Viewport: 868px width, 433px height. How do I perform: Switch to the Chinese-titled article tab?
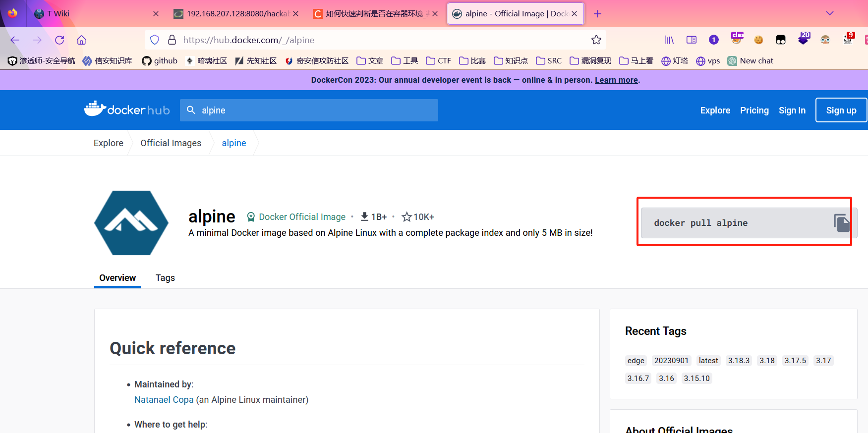(x=376, y=14)
